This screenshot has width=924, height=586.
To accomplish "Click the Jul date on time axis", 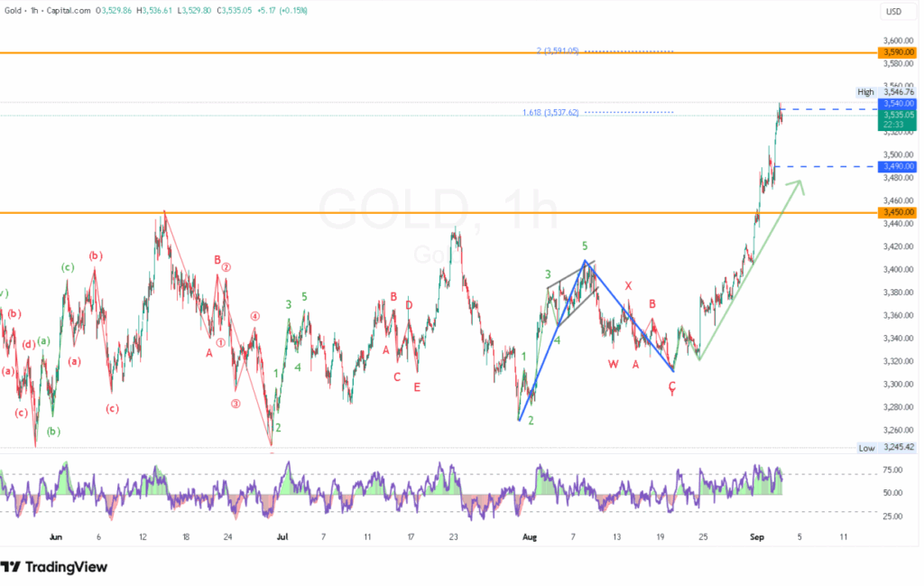I will (x=282, y=536).
